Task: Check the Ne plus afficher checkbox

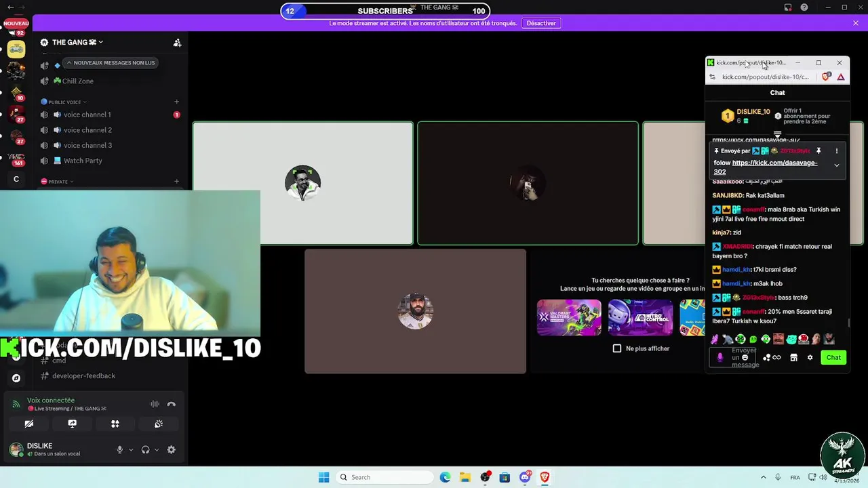Action: 617,348
